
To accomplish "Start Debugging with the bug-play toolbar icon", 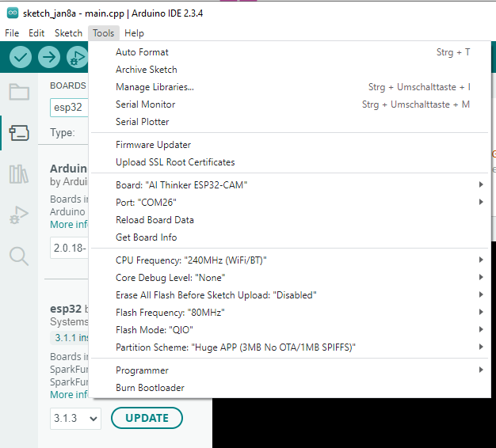I will [77, 57].
